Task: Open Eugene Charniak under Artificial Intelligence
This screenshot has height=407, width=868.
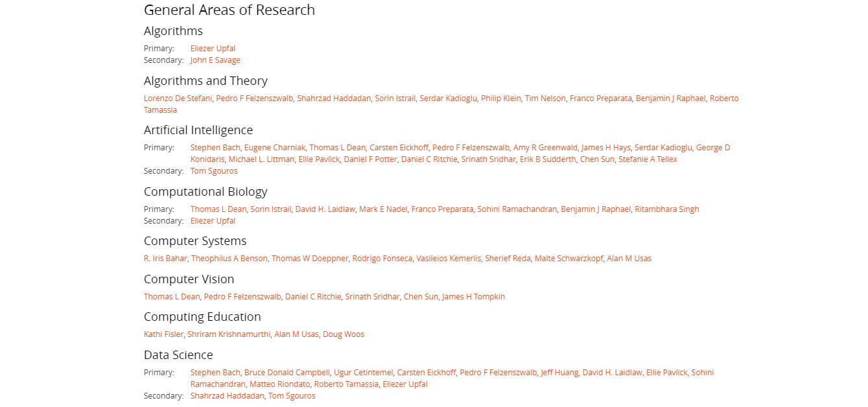Action: tap(275, 148)
